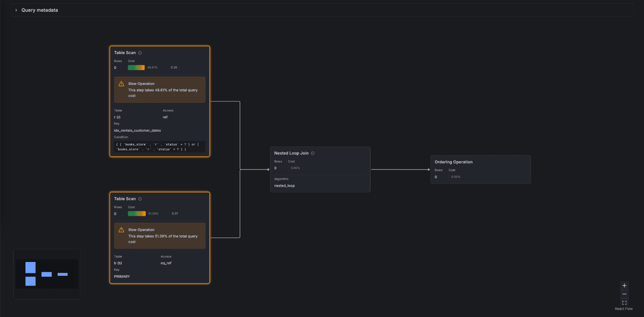
Task: Click the zoom out minus control
Action: coord(624,294)
